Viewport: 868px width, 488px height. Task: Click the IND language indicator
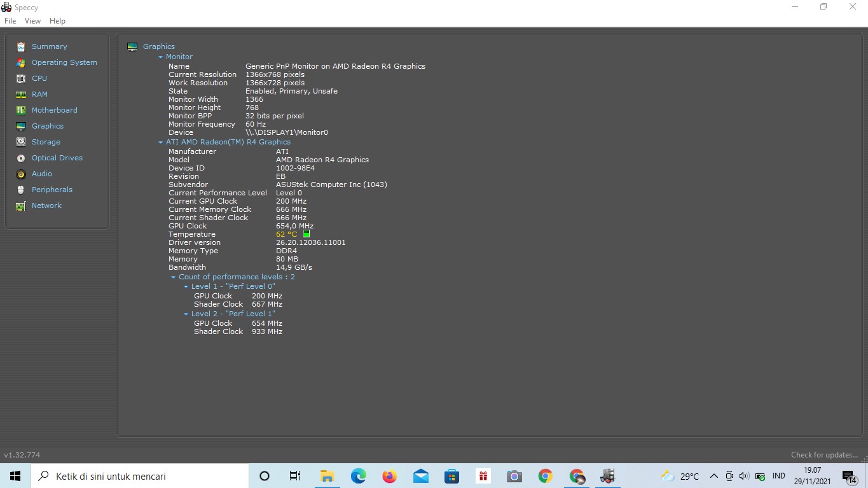pos(779,476)
